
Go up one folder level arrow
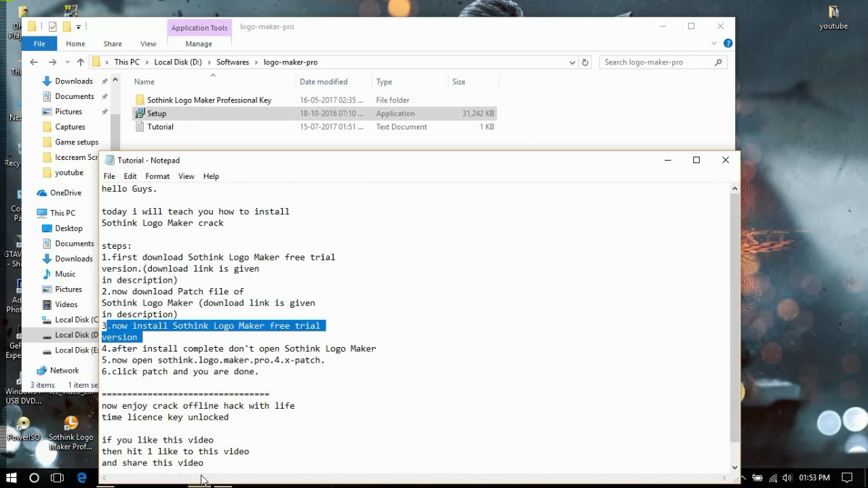coord(80,62)
